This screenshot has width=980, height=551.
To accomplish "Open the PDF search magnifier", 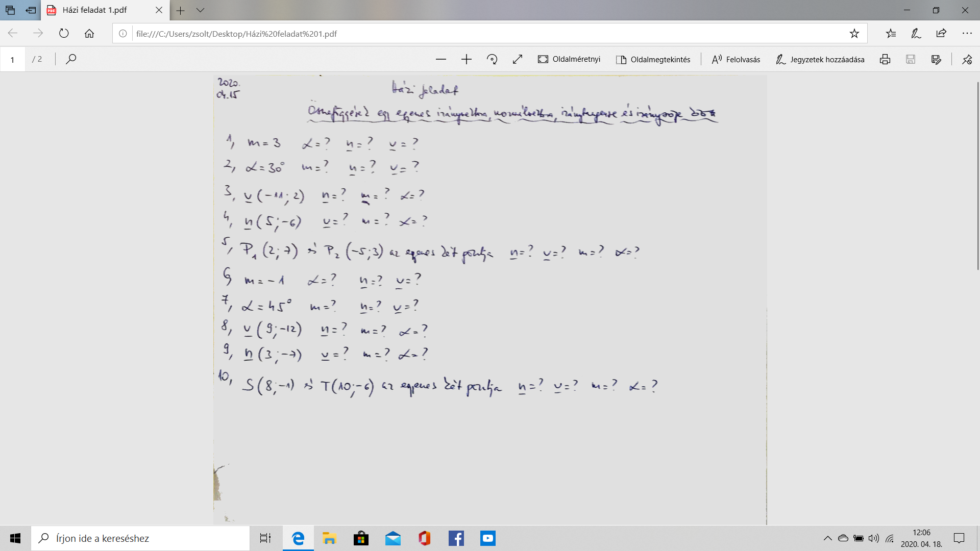I will (x=71, y=59).
